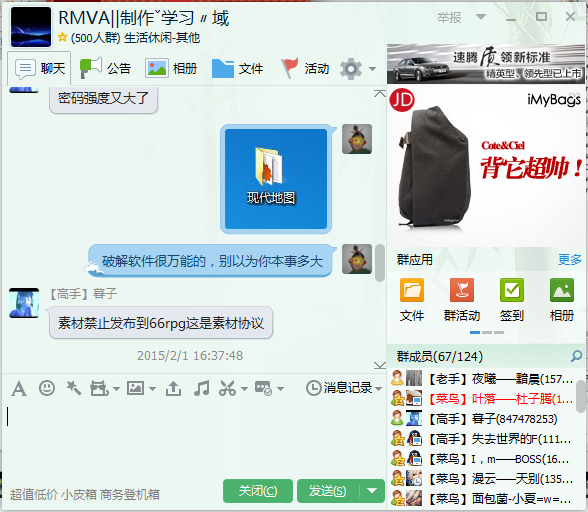Image resolution: width=588 pixels, height=512 pixels.
Task: Select member 【菜鸟】面包菌-小夏
Action: 482,499
